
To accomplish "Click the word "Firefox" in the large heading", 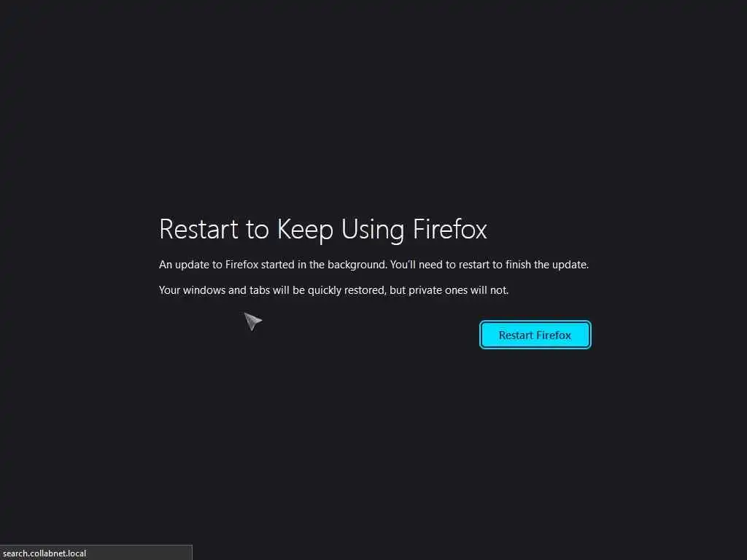I will click(x=449, y=229).
